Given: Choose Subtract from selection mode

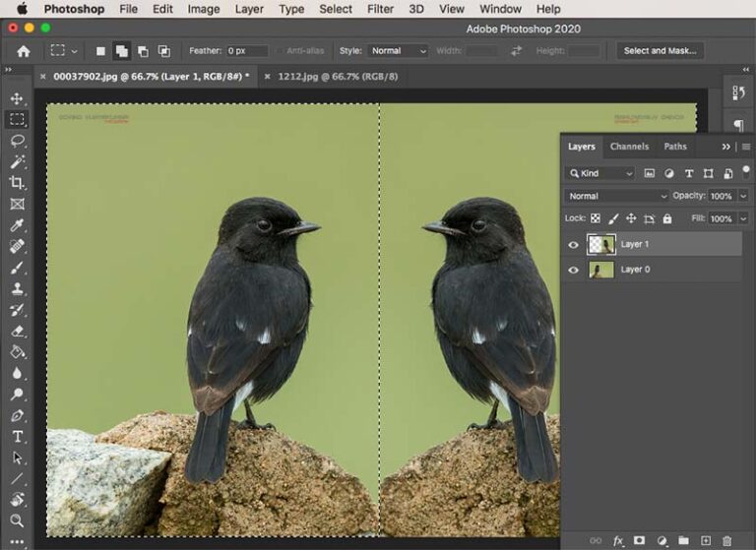Looking at the screenshot, I should [143, 51].
